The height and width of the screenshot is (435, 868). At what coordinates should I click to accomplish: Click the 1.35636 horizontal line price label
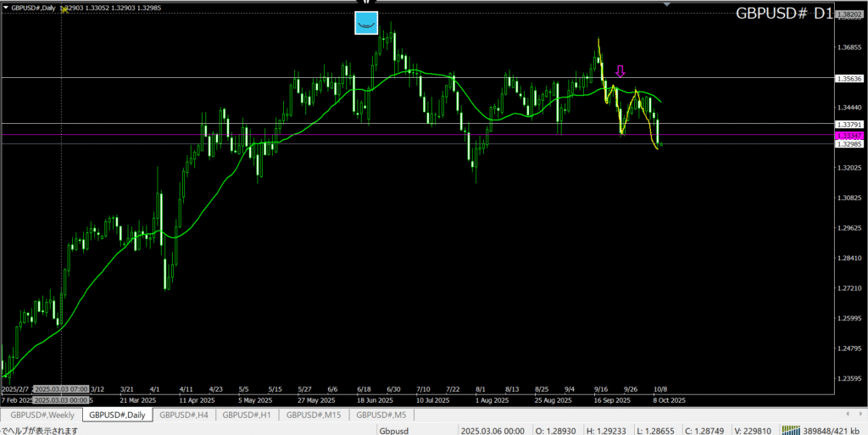coord(848,78)
